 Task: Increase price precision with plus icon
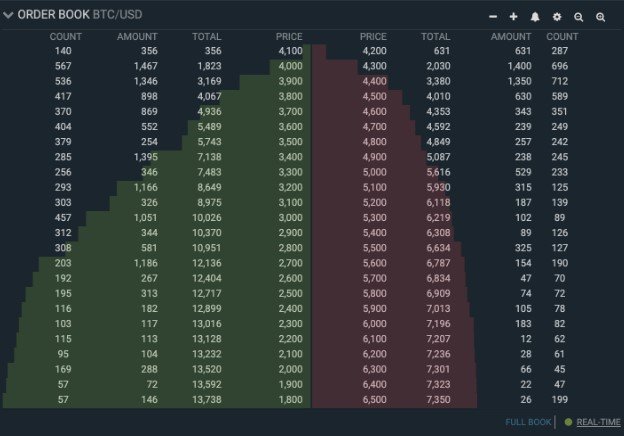coord(513,17)
